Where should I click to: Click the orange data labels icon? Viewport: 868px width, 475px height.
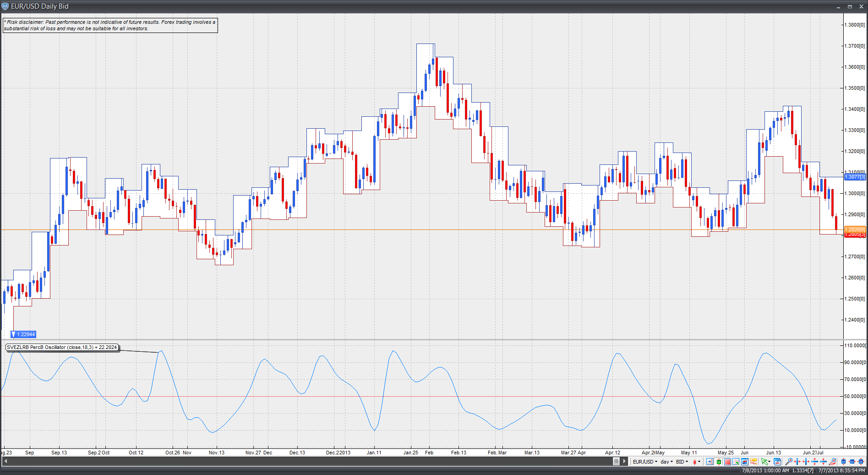click(753, 462)
